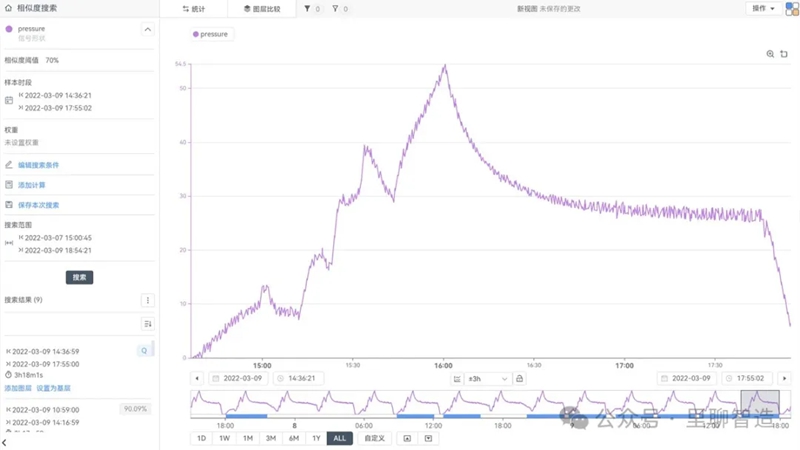Click the crop selection icon above chart
Image resolution: width=800 pixels, height=450 pixels.
(x=784, y=54)
